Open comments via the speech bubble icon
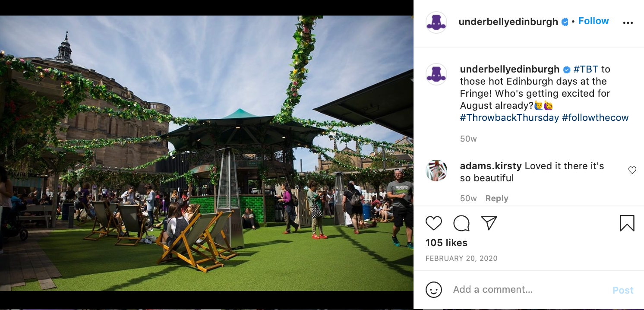 coord(461,223)
